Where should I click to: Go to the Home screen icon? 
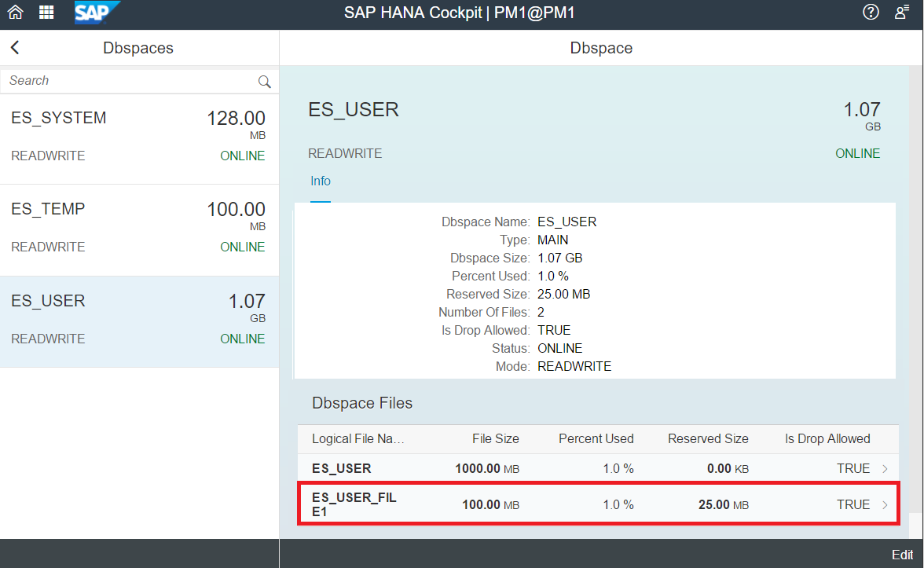[16, 13]
